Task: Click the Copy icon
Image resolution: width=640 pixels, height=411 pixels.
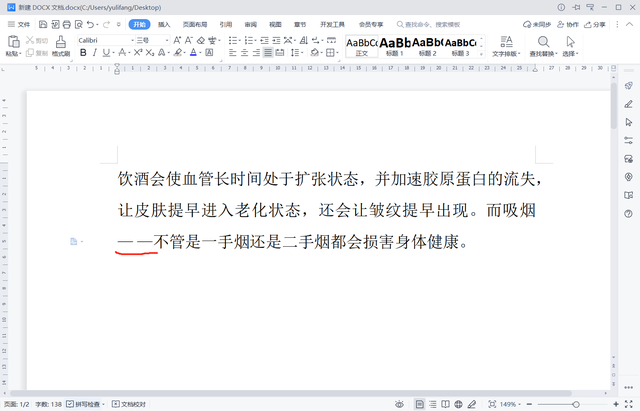Action: coord(30,53)
